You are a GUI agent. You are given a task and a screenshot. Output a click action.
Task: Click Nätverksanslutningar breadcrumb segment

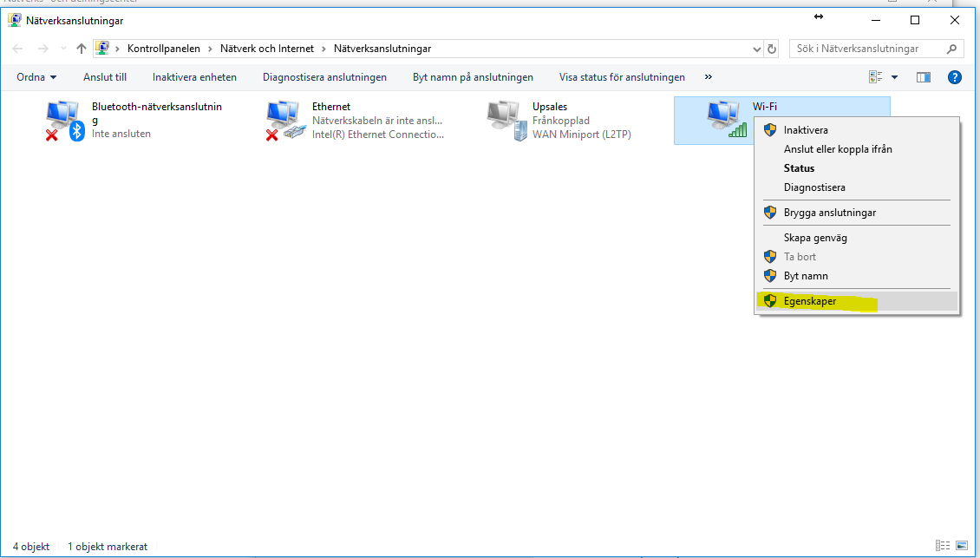pos(382,49)
